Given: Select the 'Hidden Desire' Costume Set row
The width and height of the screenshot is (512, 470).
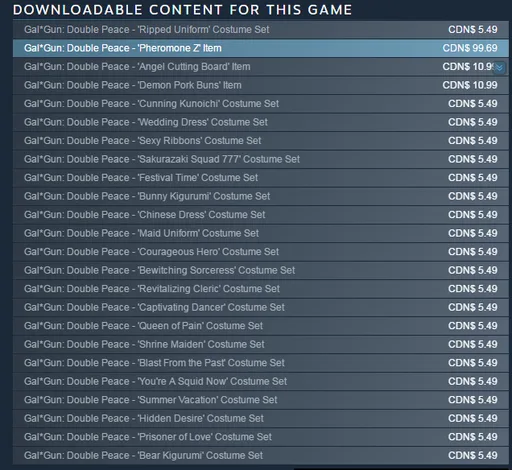Looking at the screenshot, I should coord(261,418).
